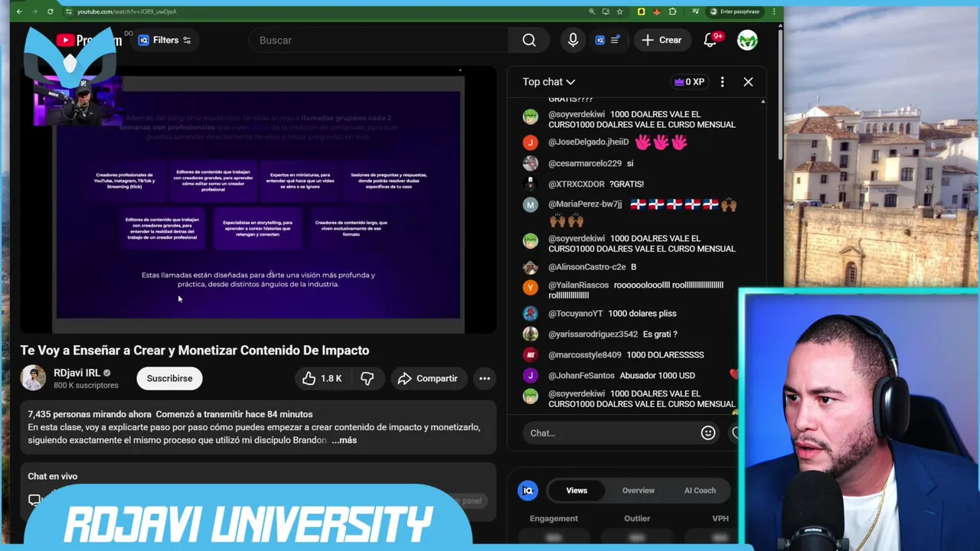This screenshot has height=551, width=980.
Task: Click username @JohanFeSantos in chat
Action: coord(581,375)
